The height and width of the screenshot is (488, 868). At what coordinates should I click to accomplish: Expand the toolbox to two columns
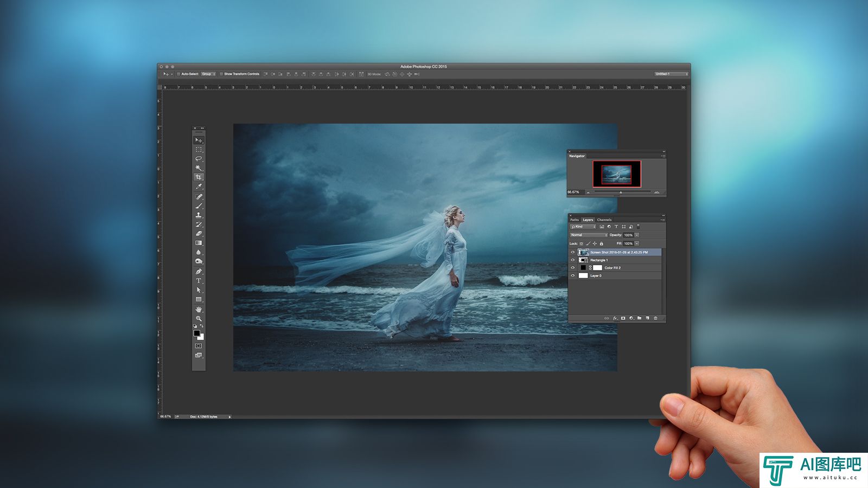point(202,128)
